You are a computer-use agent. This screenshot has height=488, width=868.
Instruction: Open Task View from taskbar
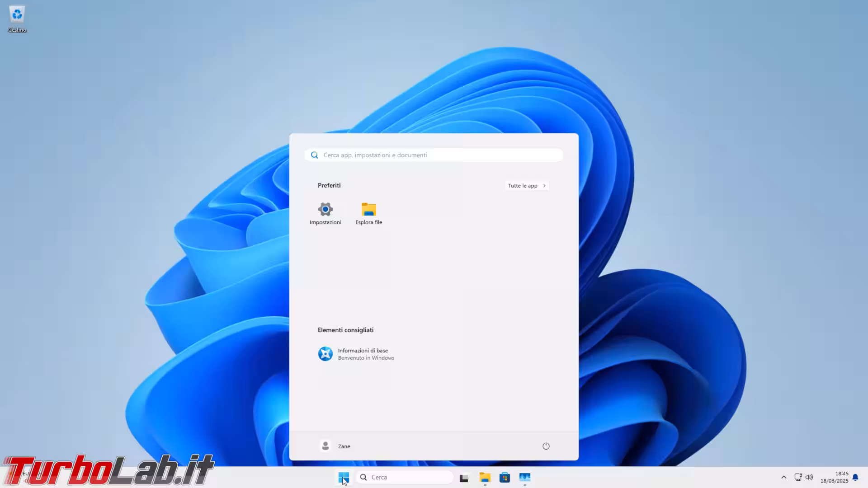point(464,478)
